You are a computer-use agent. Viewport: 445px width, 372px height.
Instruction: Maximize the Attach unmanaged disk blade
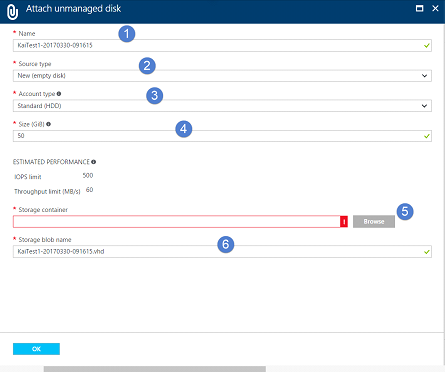click(420, 8)
